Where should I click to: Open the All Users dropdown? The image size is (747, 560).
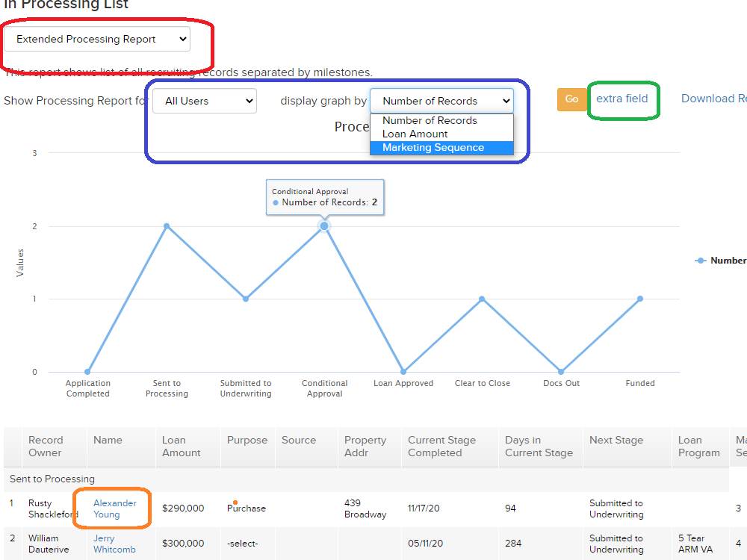pos(205,101)
